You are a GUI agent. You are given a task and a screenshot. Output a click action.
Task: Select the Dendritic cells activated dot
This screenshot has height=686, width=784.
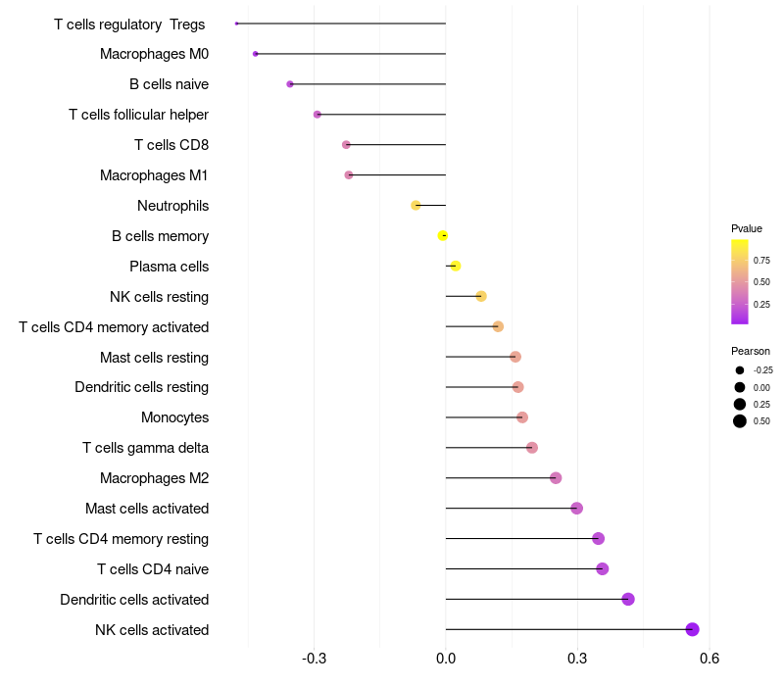[x=628, y=599]
